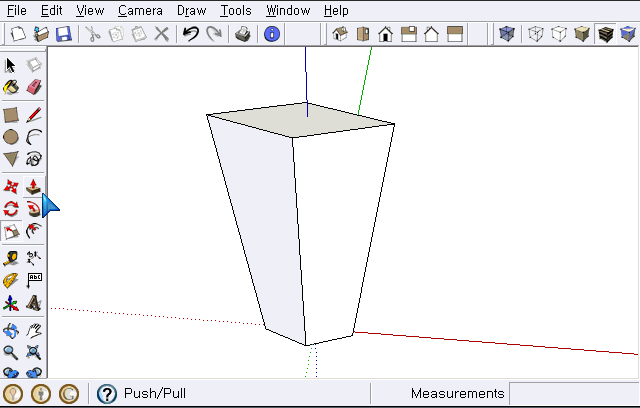Enable Wireframe face style
Image resolution: width=640 pixels, height=408 pixels.
[x=536, y=34]
